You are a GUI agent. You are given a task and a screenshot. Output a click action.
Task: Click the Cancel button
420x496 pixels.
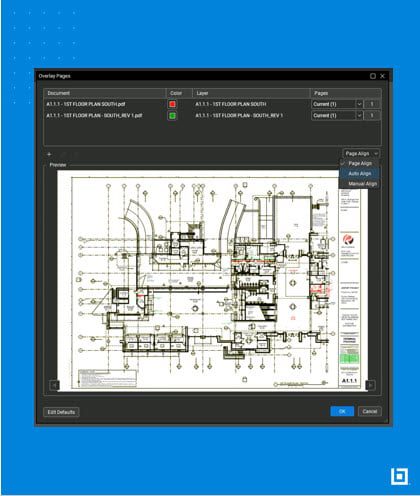370,411
